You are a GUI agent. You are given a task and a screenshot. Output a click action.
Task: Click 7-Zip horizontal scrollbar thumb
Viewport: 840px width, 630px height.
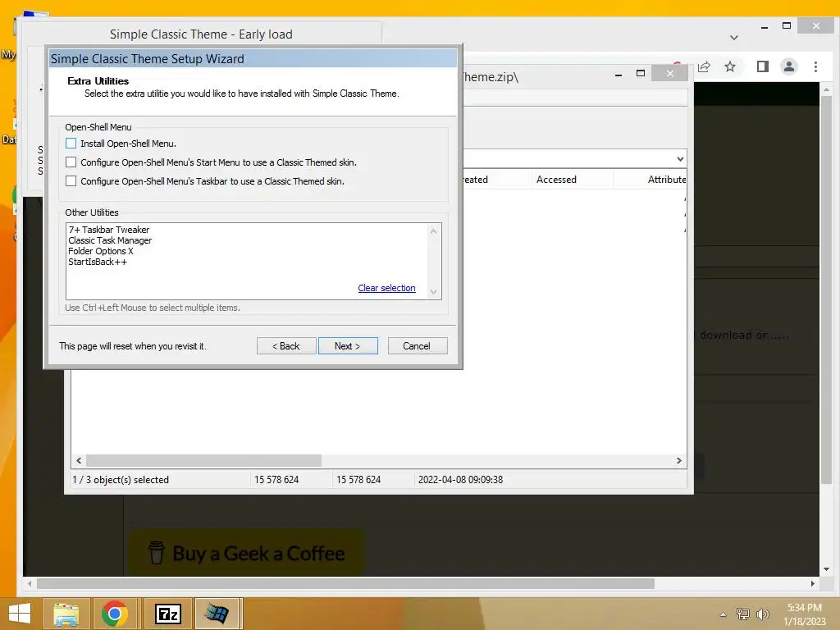tap(203, 461)
